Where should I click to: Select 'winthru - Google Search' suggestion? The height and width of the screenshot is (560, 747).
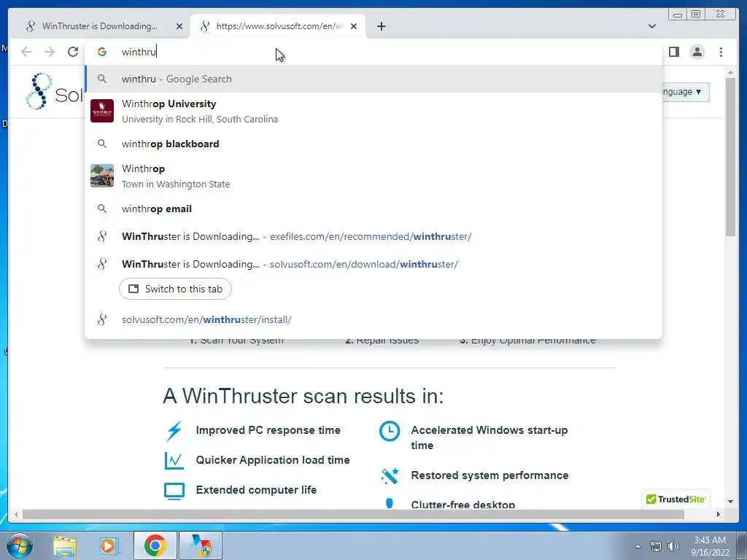[x=373, y=79]
